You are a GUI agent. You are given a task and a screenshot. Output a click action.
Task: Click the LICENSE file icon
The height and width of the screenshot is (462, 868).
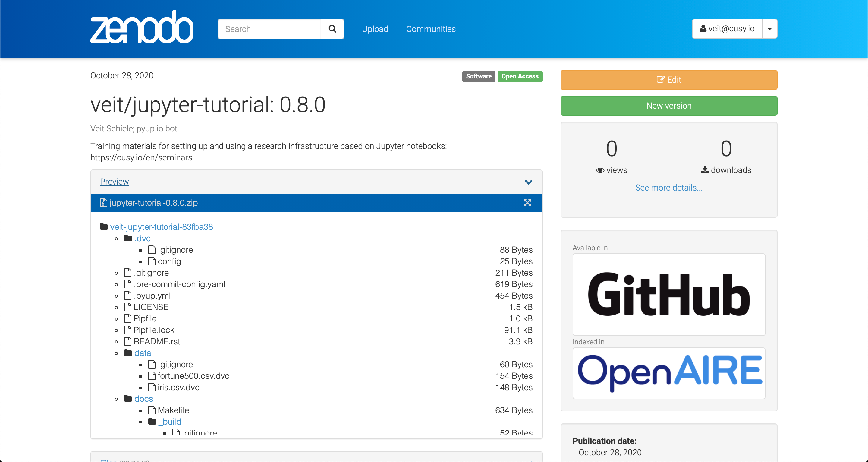click(128, 307)
